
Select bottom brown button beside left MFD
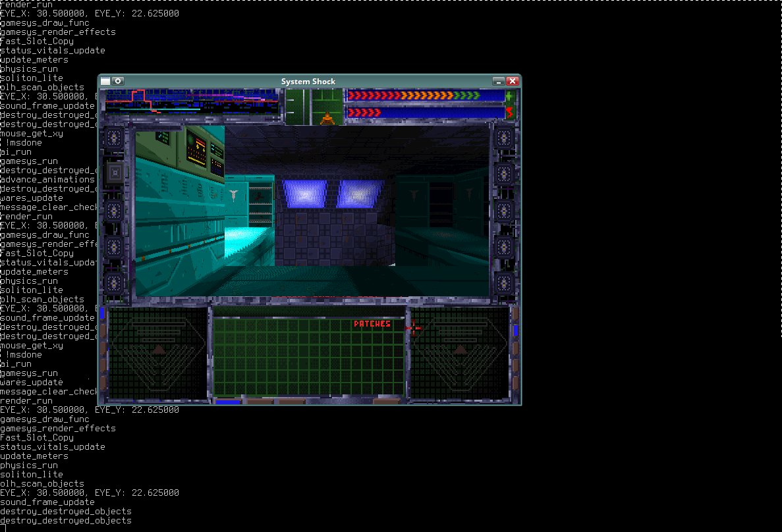pos(103,383)
